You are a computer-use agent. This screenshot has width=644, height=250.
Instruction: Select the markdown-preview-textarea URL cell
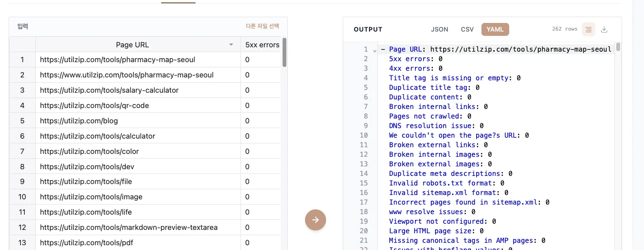[138, 228]
